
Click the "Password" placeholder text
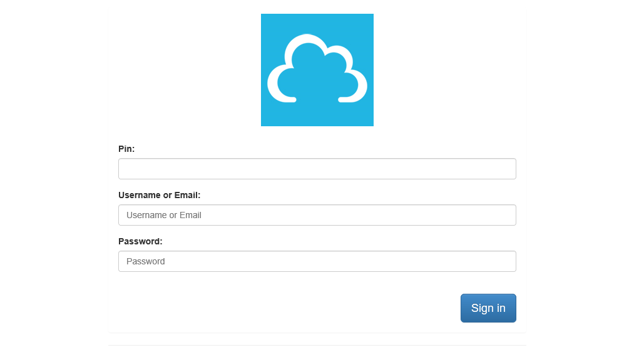tap(146, 261)
